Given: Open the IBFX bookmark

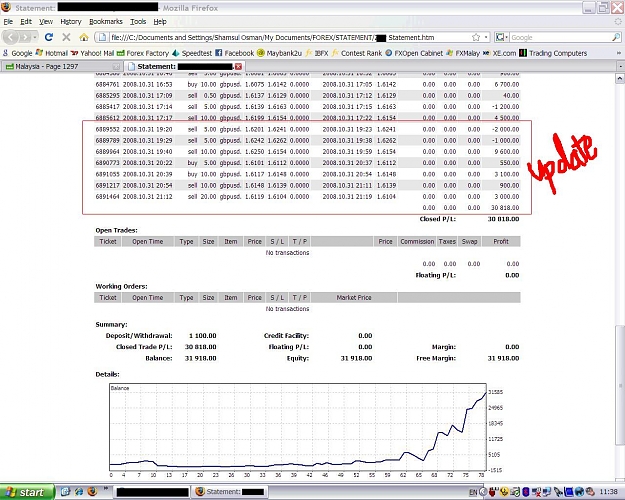Looking at the screenshot, I should (x=317, y=53).
